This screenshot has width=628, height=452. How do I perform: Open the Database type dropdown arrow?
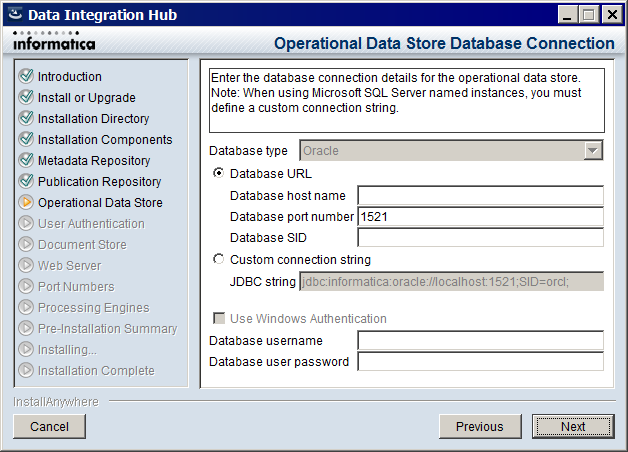click(x=593, y=151)
